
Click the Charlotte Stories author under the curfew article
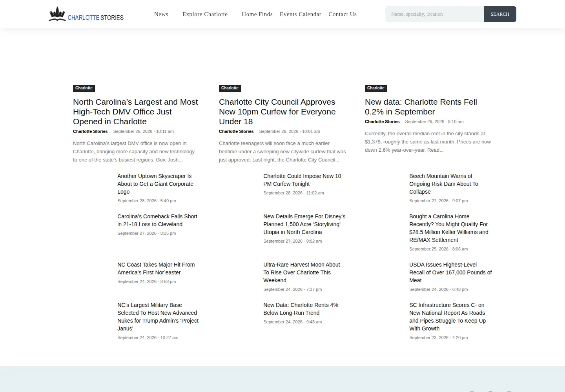236,131
